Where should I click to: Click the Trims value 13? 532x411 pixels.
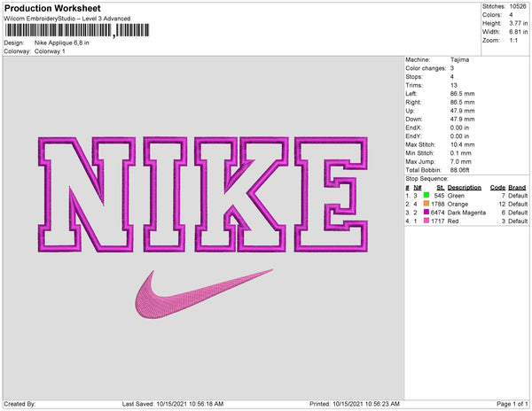(454, 85)
